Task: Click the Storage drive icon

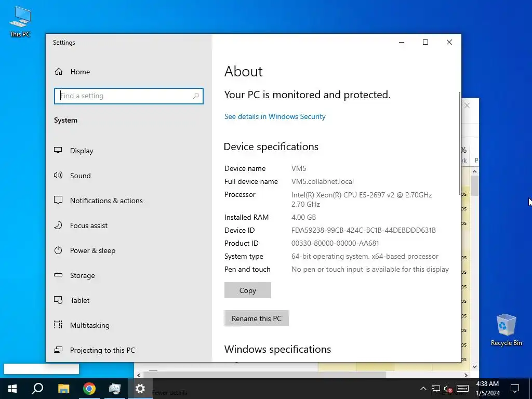Action: point(58,275)
